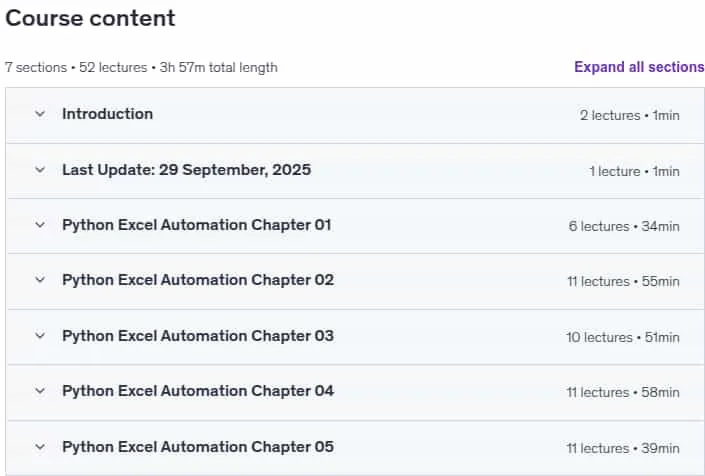Click the 11 lectures • 58min label
This screenshot has width=705, height=476.
(623, 392)
